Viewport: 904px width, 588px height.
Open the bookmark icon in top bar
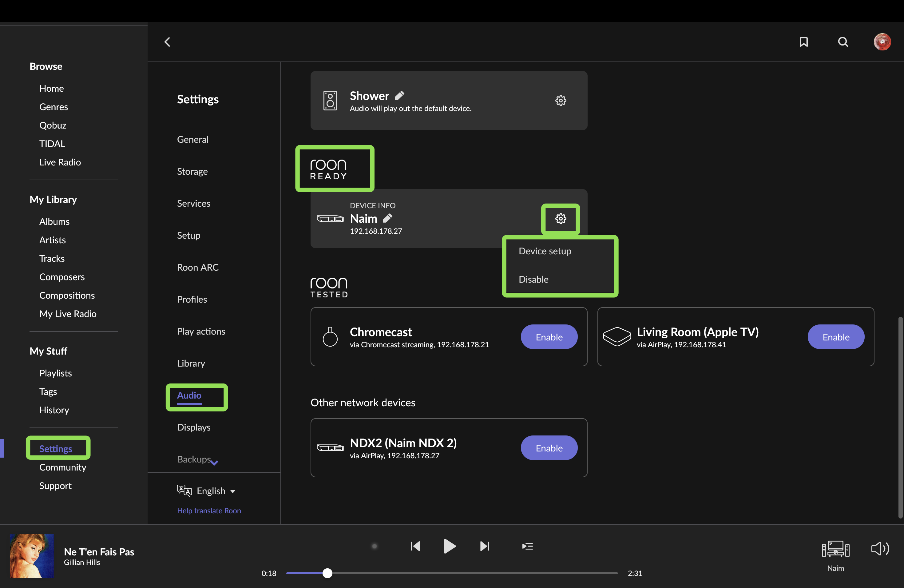coord(803,42)
